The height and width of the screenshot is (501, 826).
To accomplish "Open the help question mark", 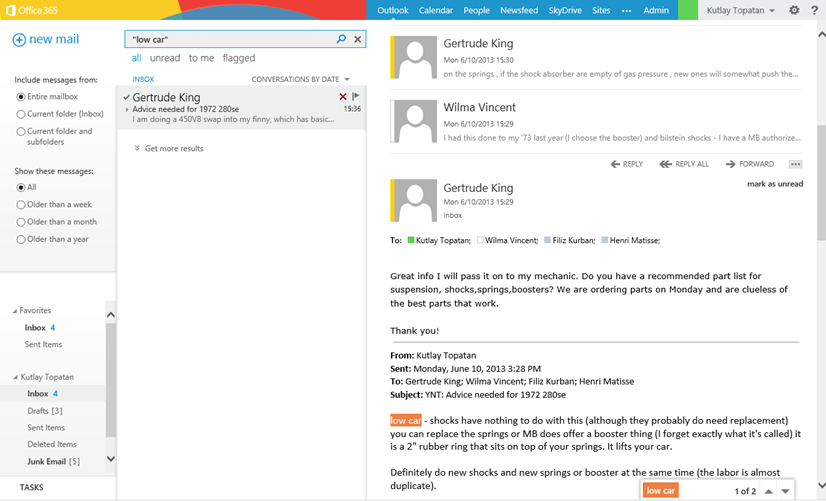I will [814, 10].
